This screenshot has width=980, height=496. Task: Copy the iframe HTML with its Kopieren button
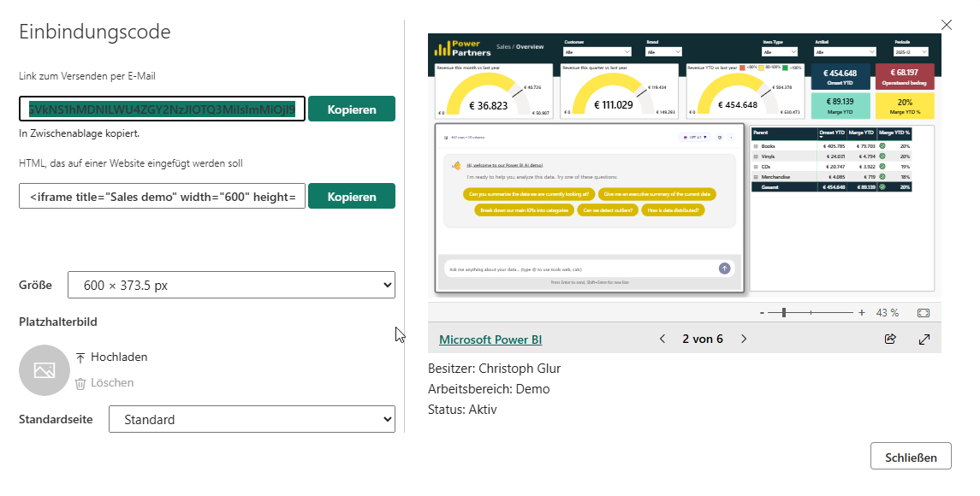tap(351, 196)
